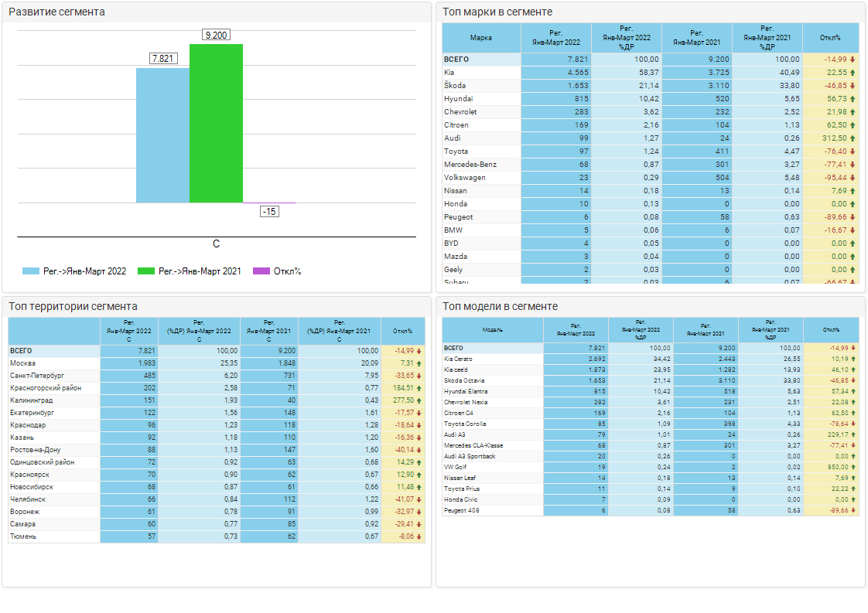Click the green up arrow in the Москва row
Screen dimensions: 868x613
[x=419, y=363]
